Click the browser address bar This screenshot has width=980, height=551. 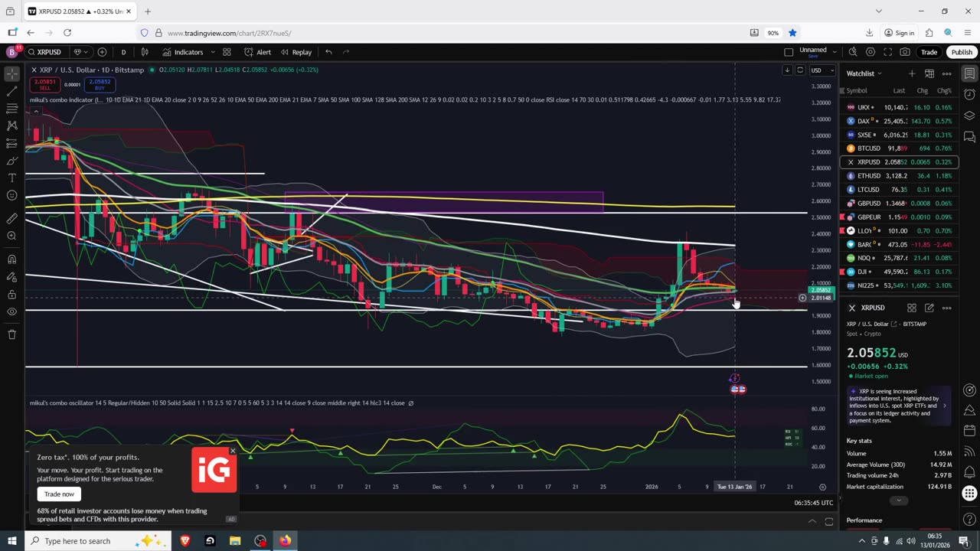(x=444, y=33)
